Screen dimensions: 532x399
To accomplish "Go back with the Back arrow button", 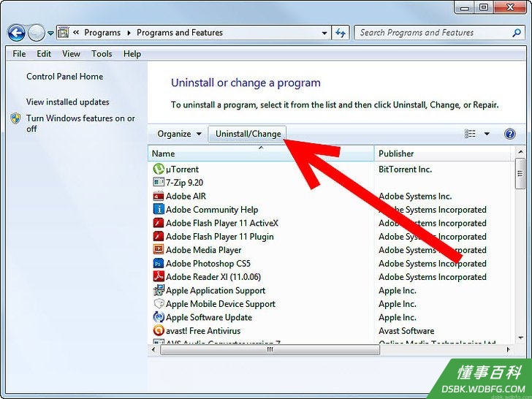I will [16, 33].
